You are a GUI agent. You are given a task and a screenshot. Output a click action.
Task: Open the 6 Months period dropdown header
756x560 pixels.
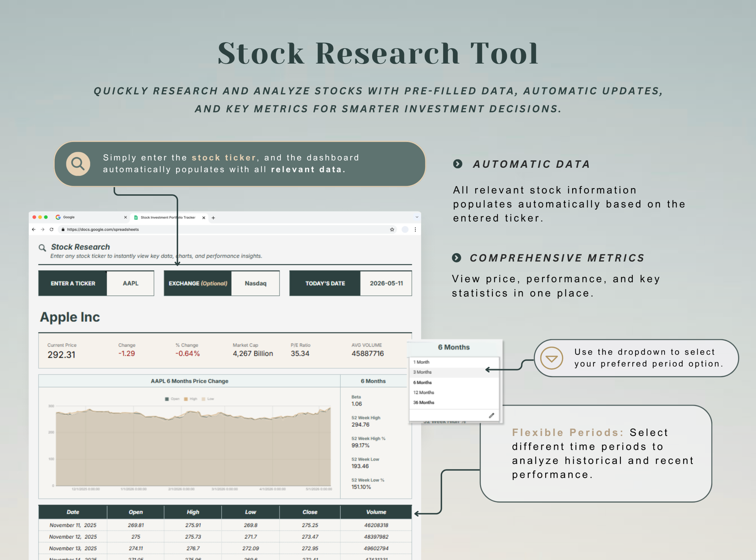pos(454,347)
